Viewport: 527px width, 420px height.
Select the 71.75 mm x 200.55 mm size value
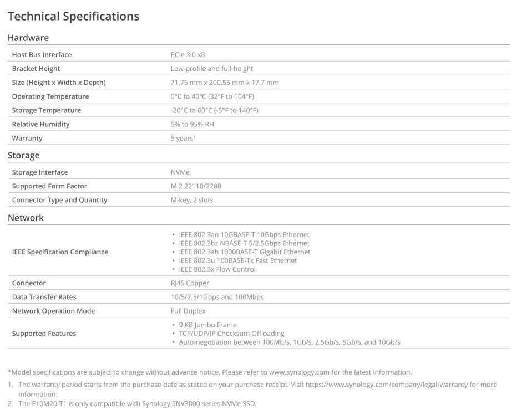tap(225, 83)
